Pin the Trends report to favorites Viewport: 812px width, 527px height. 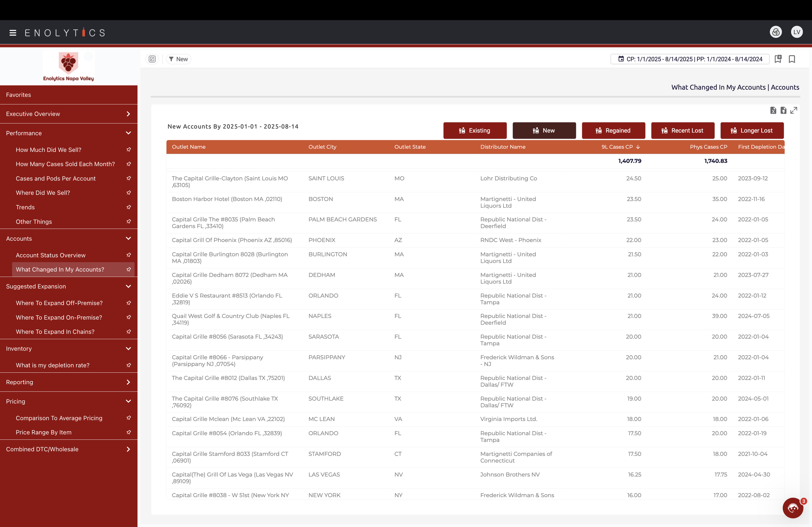click(x=129, y=207)
